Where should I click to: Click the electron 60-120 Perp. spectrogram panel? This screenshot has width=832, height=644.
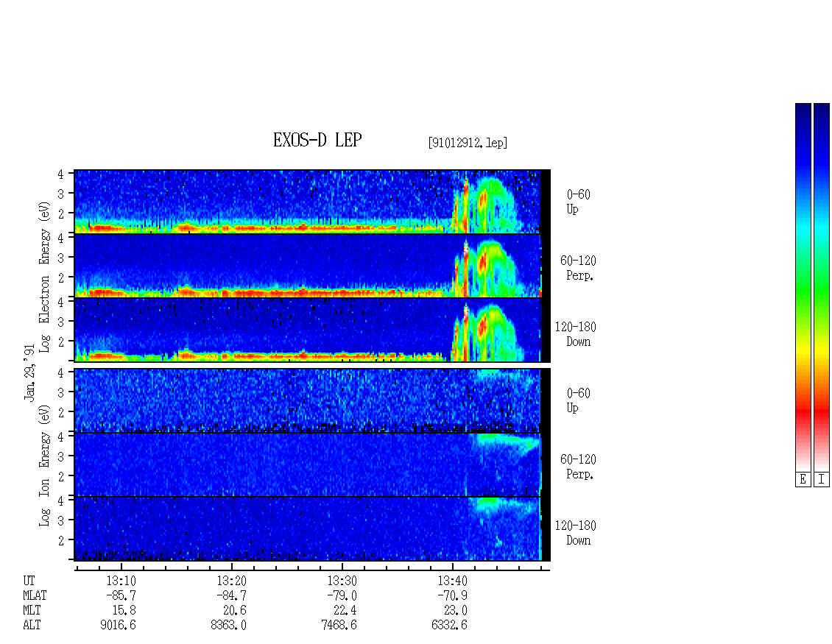click(312, 266)
